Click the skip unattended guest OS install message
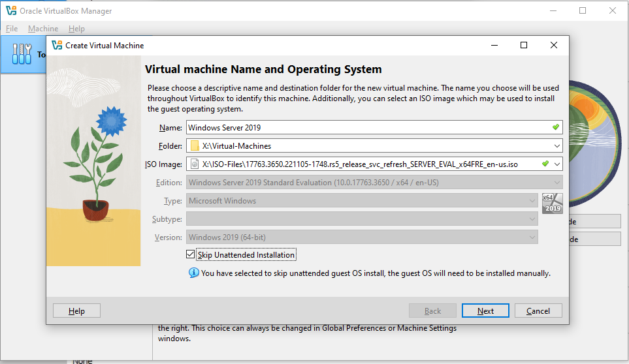This screenshot has height=364, width=629. tap(376, 273)
